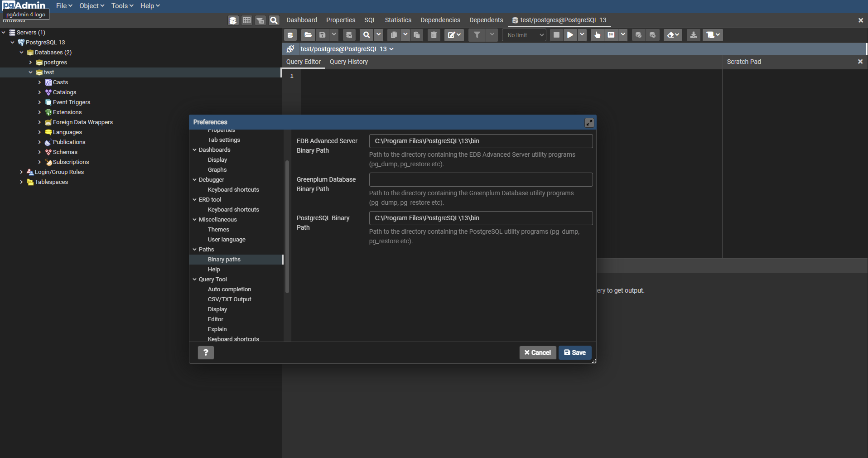Image resolution: width=868 pixels, height=458 pixels.
Task: Switch to the Dependencies tab
Action: pyautogui.click(x=440, y=20)
